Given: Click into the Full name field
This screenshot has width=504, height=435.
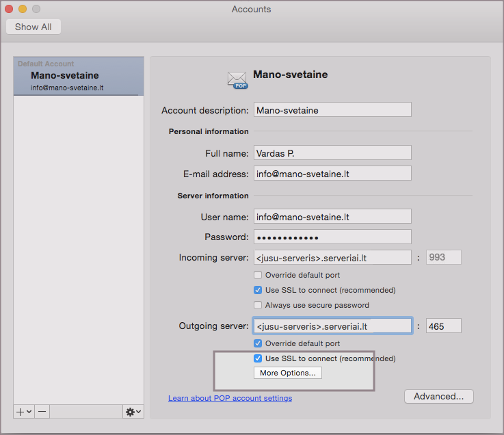Looking at the screenshot, I should (332, 153).
